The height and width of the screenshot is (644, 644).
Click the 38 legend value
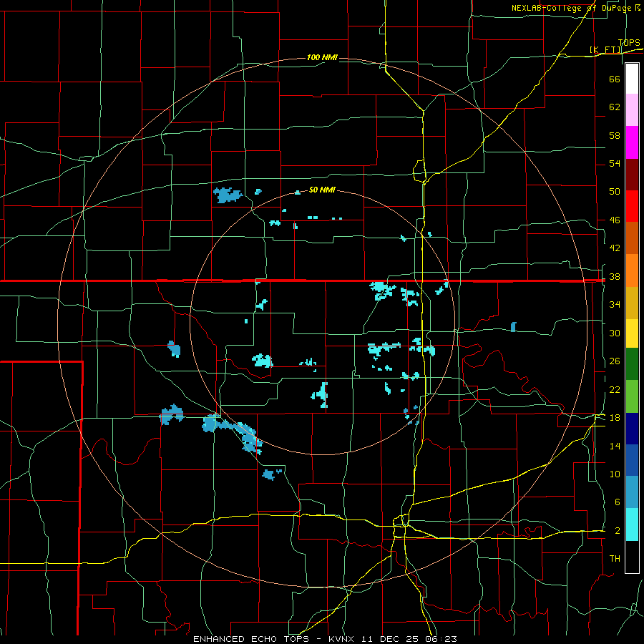coord(615,277)
